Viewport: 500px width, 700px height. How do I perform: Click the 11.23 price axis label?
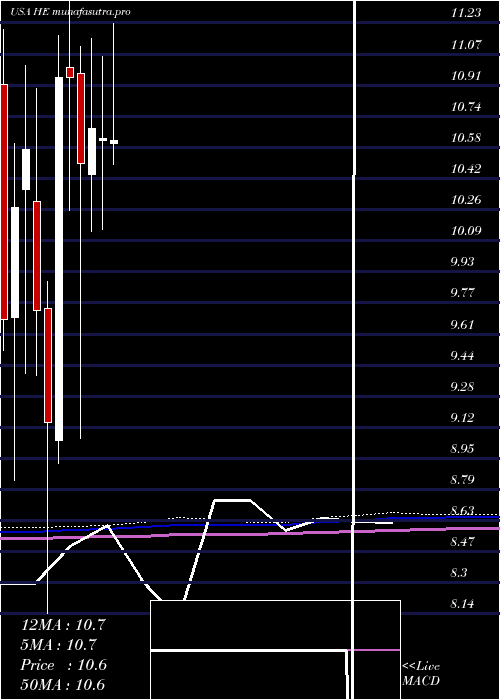point(466,13)
